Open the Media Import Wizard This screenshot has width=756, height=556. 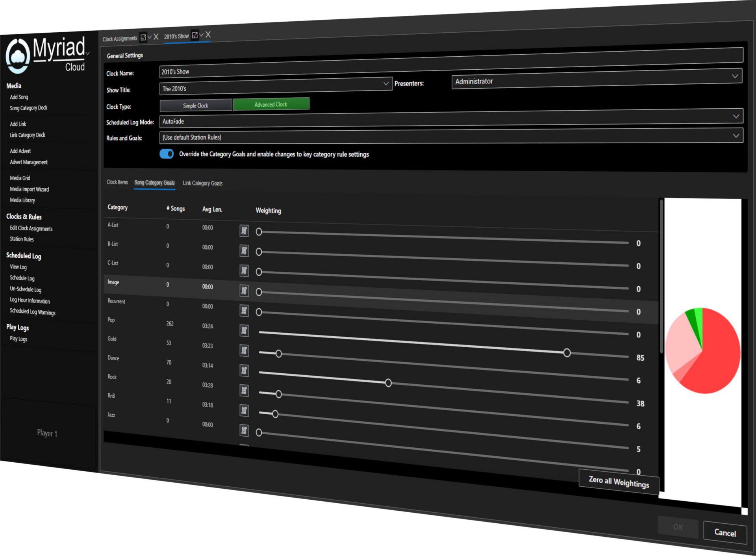tap(29, 189)
